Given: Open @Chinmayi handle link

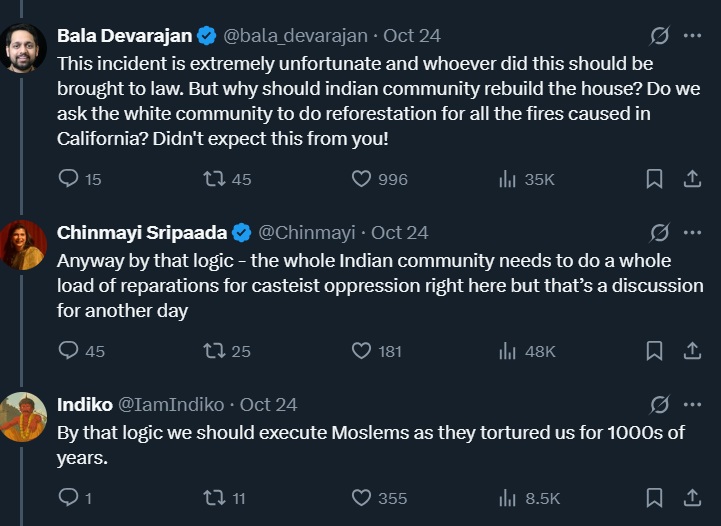Looking at the screenshot, I should coord(307,233).
